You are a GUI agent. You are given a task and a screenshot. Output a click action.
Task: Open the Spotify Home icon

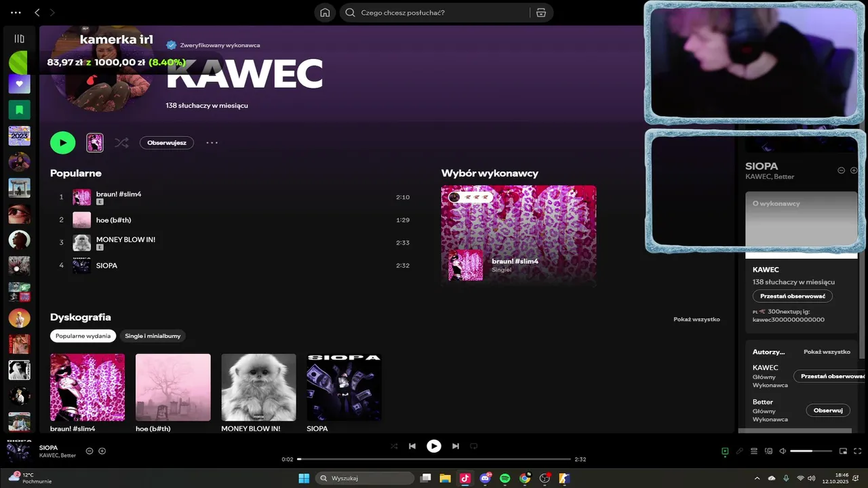point(325,12)
